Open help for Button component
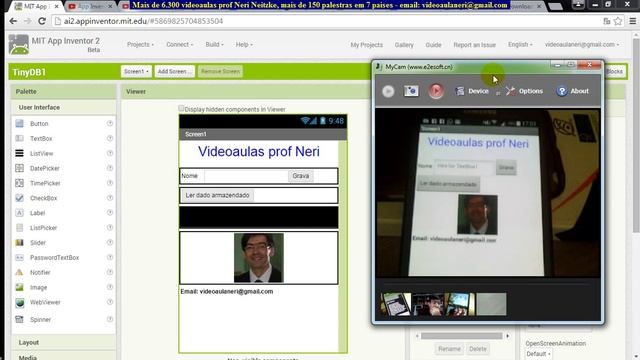 (x=110, y=123)
